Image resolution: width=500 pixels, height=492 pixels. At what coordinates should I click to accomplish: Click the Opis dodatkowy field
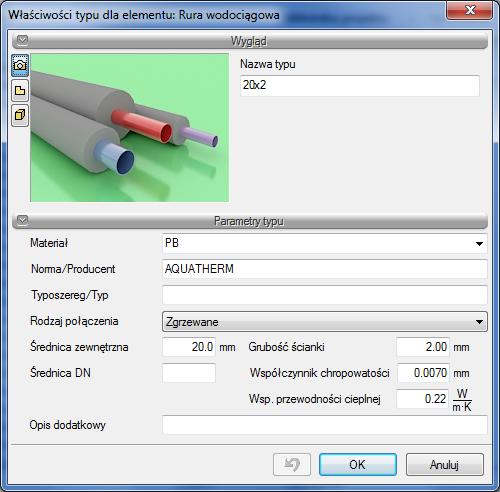[325, 425]
